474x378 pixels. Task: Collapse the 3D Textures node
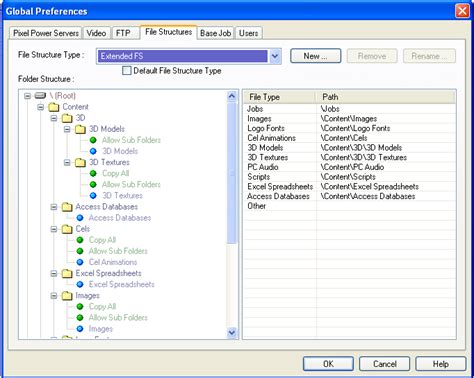pyautogui.click(x=67, y=162)
